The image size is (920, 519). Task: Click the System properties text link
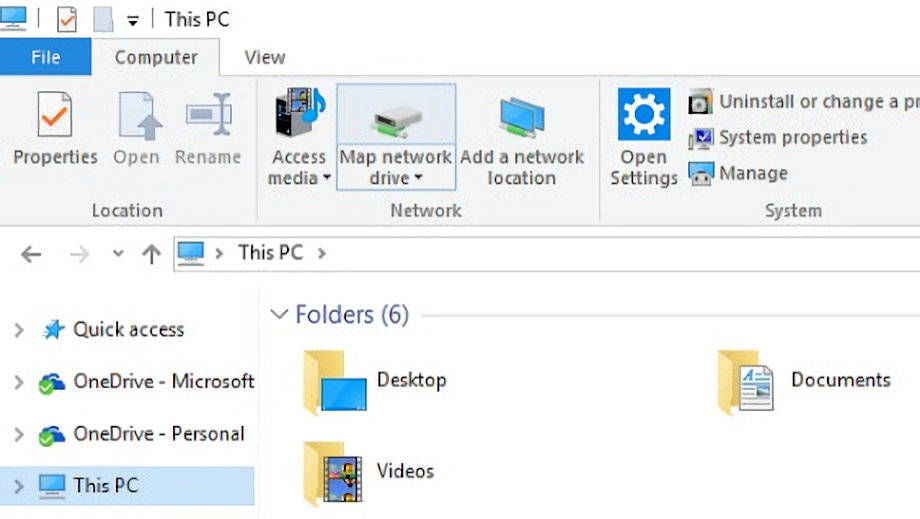tap(793, 138)
